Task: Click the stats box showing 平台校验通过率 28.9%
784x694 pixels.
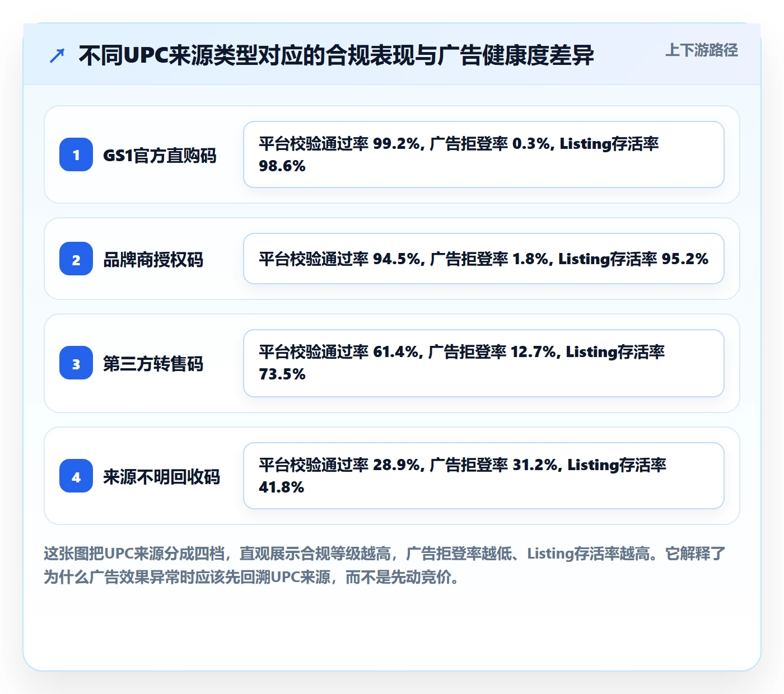Action: click(484, 476)
